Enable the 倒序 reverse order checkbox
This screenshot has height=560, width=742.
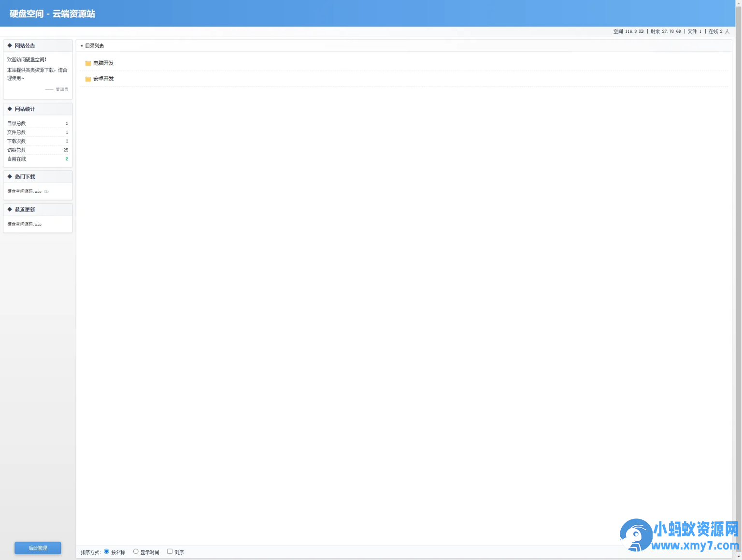point(170,551)
